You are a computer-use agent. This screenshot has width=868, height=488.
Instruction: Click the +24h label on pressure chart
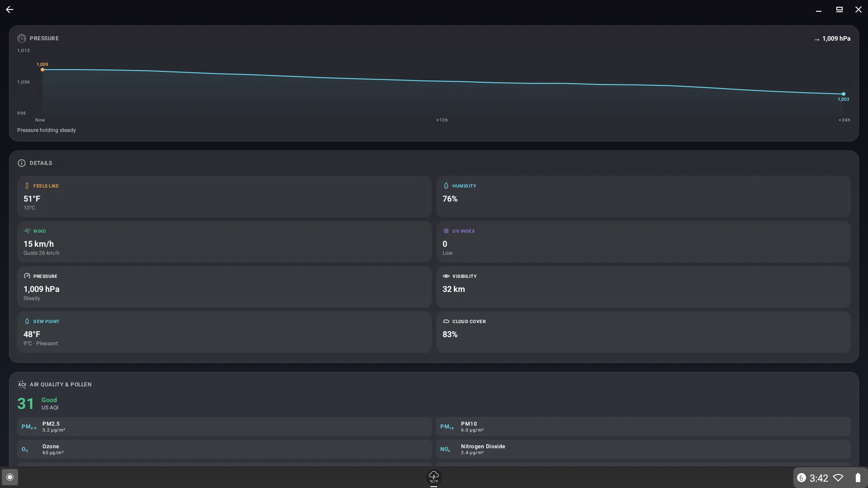pos(844,120)
